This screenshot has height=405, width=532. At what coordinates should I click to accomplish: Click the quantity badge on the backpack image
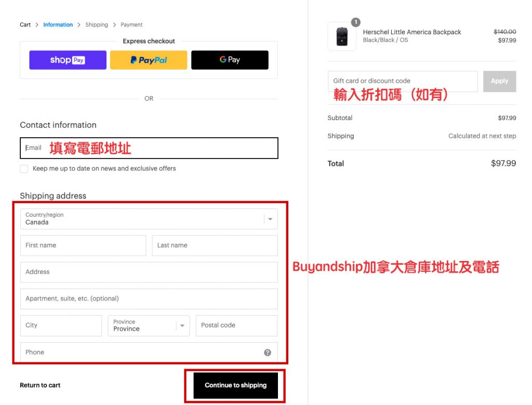pos(355,22)
